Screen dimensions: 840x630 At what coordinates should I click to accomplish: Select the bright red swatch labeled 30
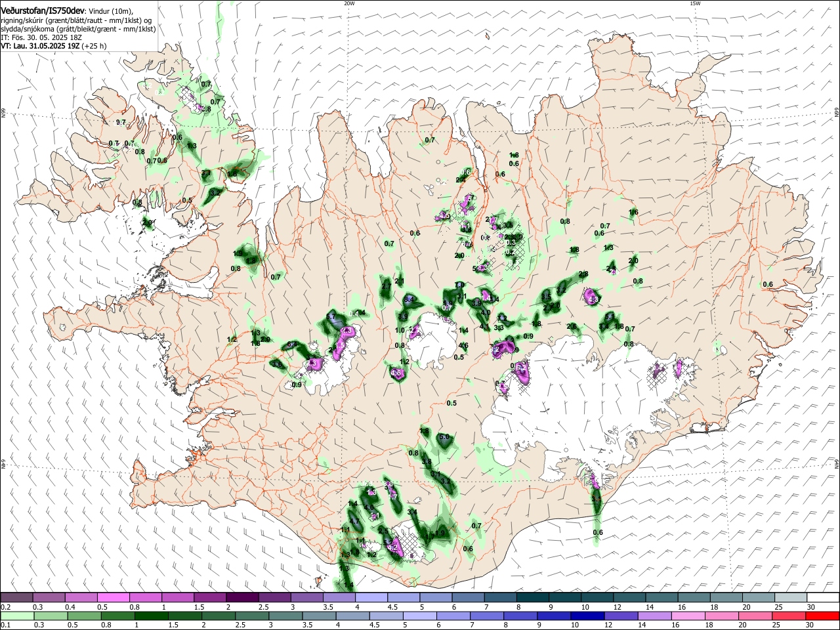822,616
